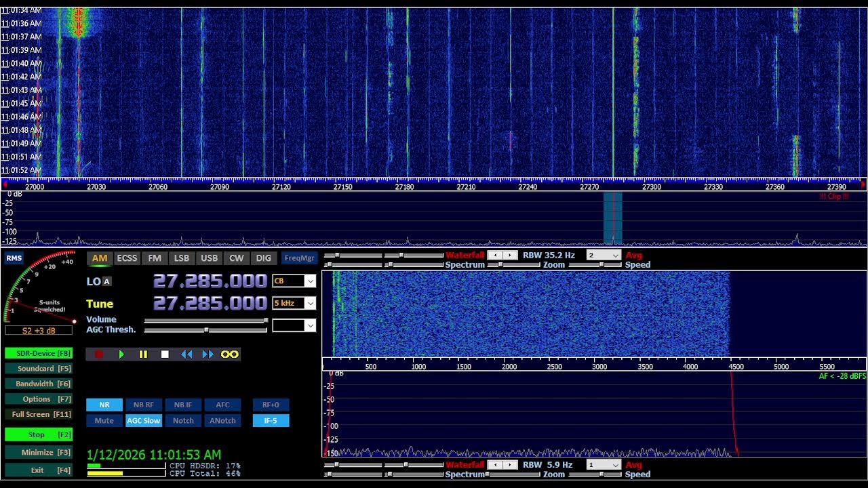This screenshot has height=488, width=868.
Task: Select the CW mode
Action: 237,258
